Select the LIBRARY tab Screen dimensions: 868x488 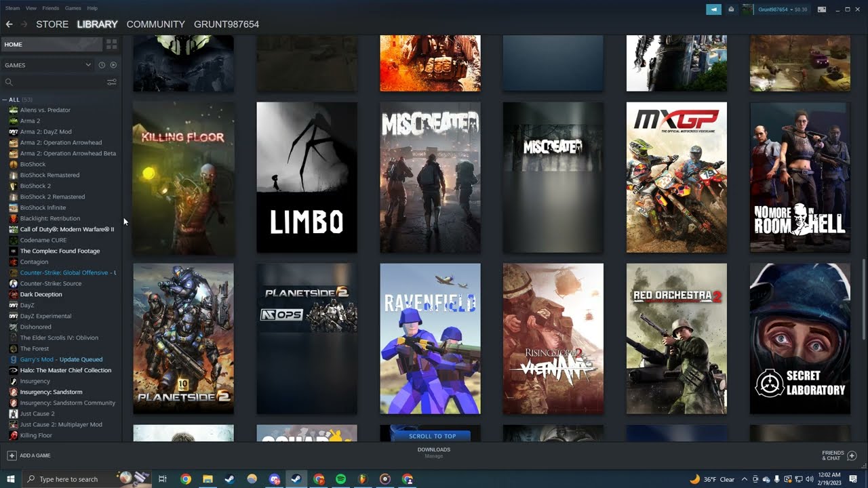click(x=97, y=24)
